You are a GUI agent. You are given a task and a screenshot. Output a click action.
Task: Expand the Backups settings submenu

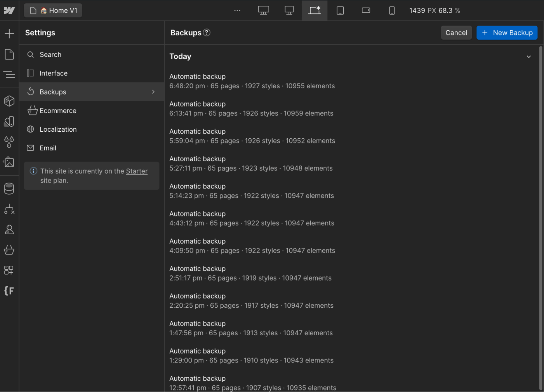point(153,92)
